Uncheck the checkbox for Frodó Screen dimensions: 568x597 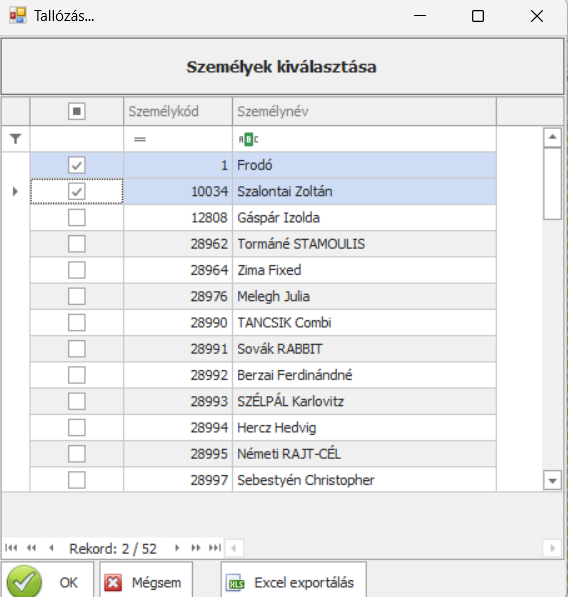(x=77, y=165)
